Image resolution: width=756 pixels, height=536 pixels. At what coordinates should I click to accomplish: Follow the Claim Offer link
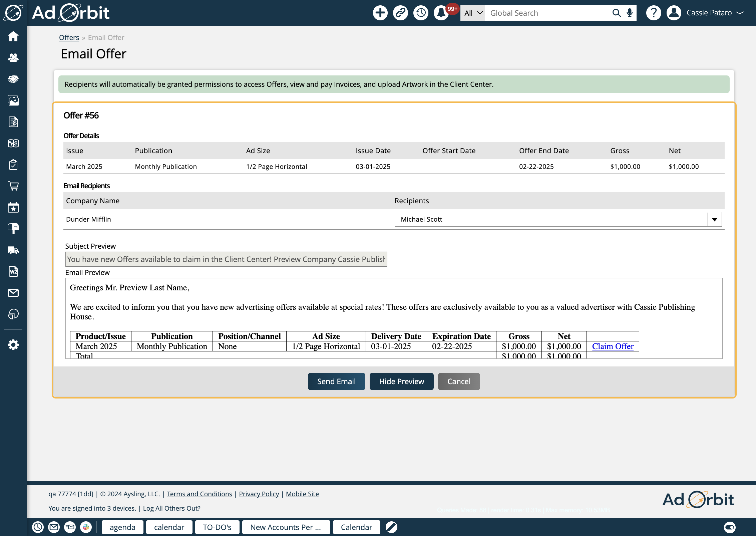[x=613, y=346]
